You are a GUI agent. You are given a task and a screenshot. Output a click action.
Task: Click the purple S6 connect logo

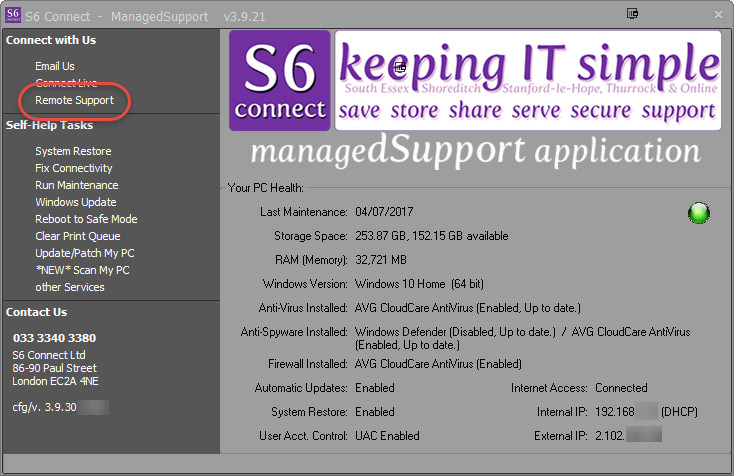coord(279,81)
